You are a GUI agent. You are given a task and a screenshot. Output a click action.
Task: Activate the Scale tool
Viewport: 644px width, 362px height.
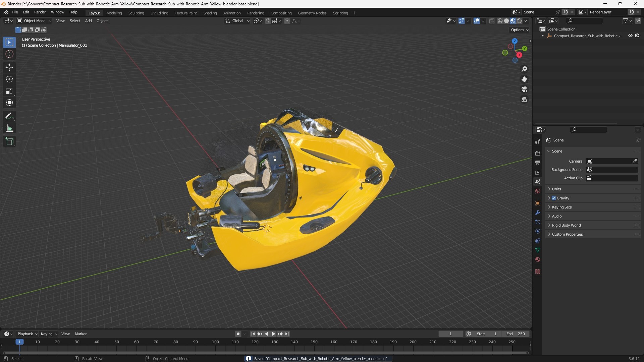[x=9, y=91]
